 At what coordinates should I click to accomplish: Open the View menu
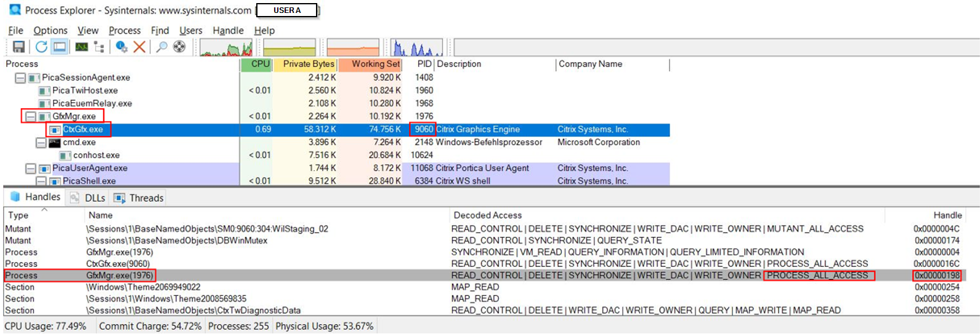pos(87,30)
